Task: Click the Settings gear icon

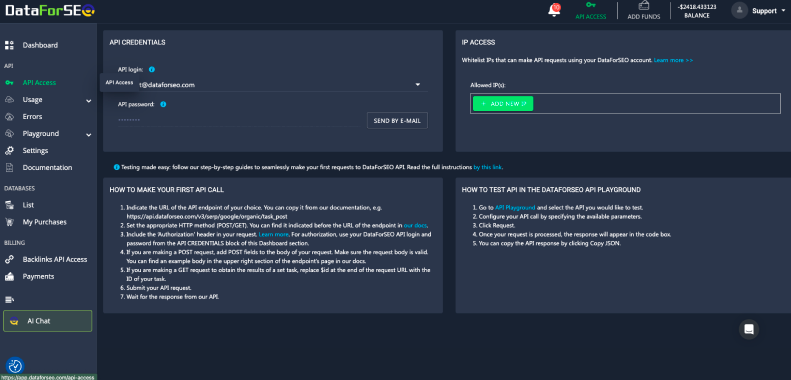Action: (9, 150)
